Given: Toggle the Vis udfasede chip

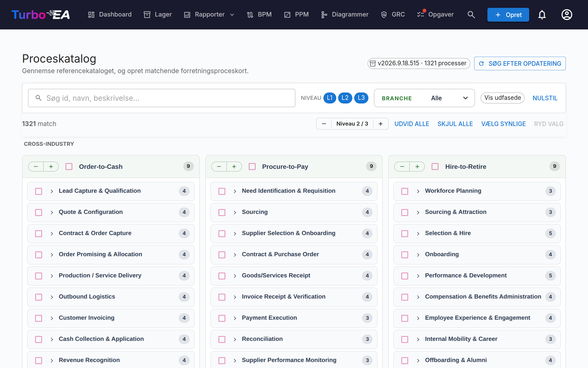Looking at the screenshot, I should click(x=503, y=98).
